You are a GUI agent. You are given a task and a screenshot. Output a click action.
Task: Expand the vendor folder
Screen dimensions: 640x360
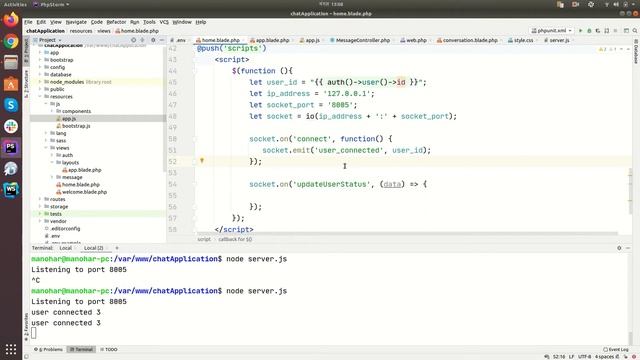(x=40, y=221)
